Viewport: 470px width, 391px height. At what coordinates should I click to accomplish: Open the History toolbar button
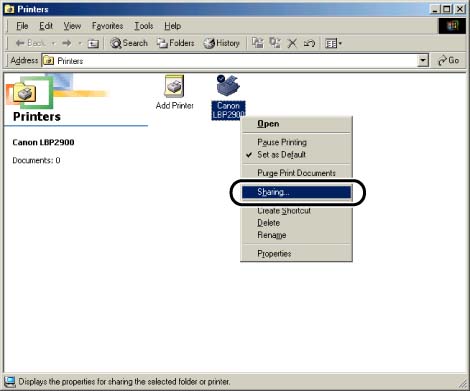coord(221,43)
